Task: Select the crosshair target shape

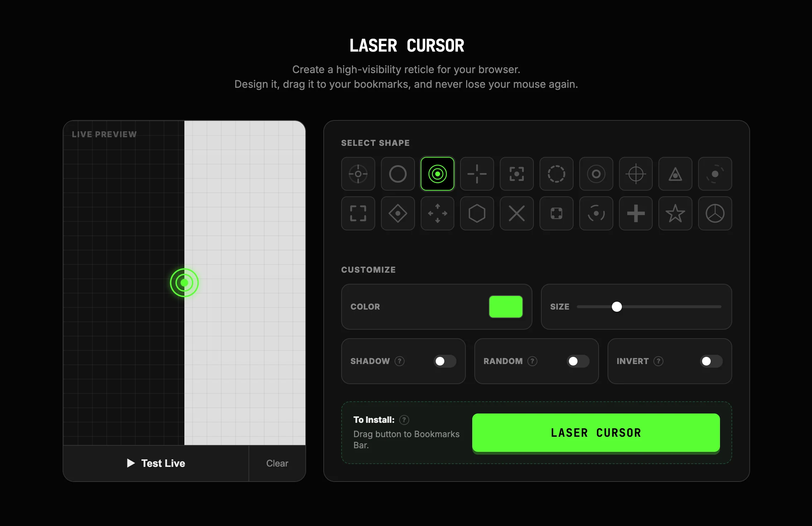Action: pyautogui.click(x=358, y=174)
